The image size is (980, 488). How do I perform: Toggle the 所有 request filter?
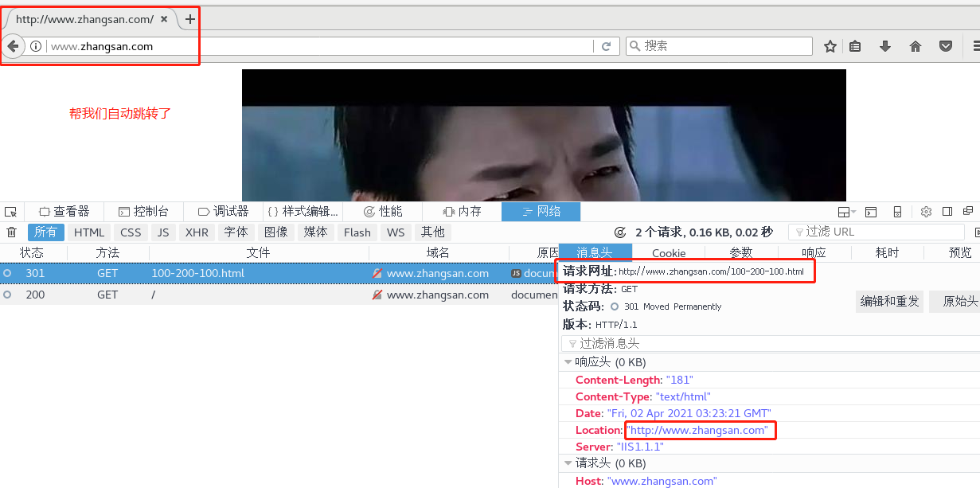pyautogui.click(x=46, y=232)
